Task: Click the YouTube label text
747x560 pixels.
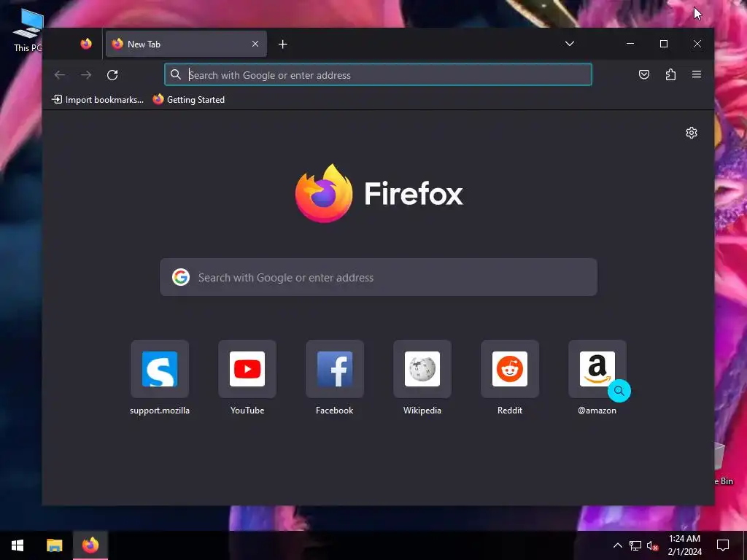Action: click(247, 411)
